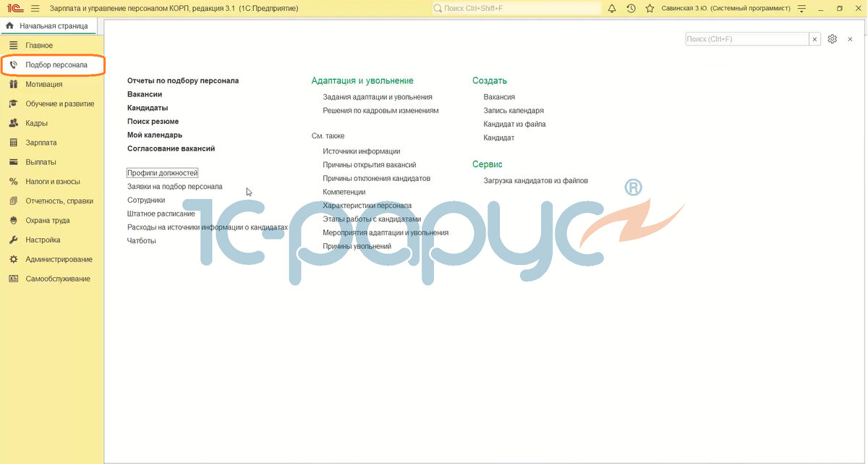
Task: Click the Выплаты card icon
Action: (x=13, y=162)
